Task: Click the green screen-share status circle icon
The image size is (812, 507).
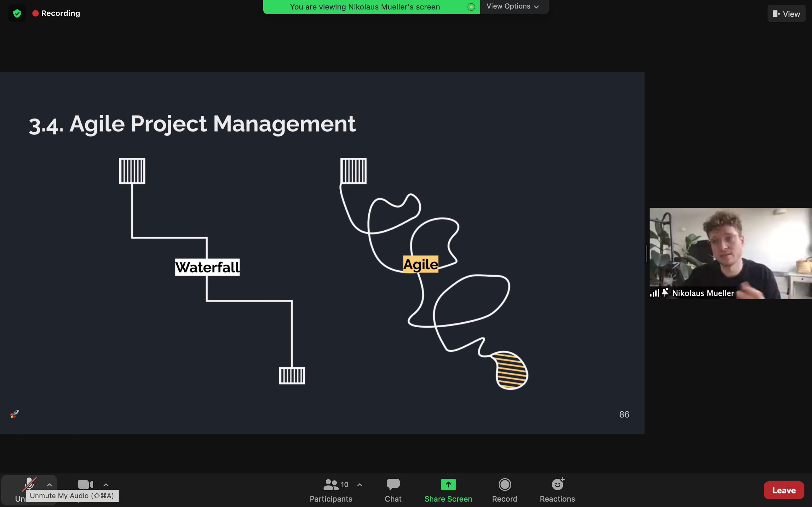Action: (471, 7)
